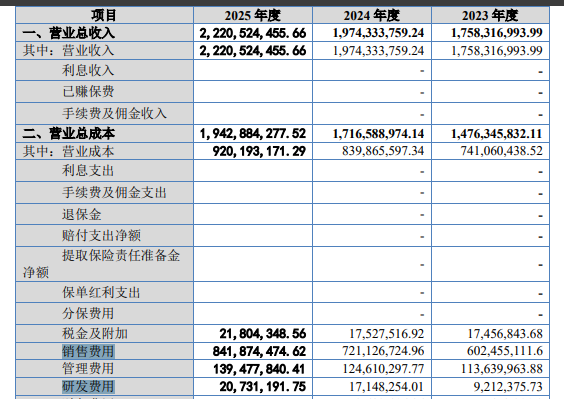Viewport: 564px width, 399px height.
Task: Click value 1,716,588,974.14
Action: click(378, 134)
